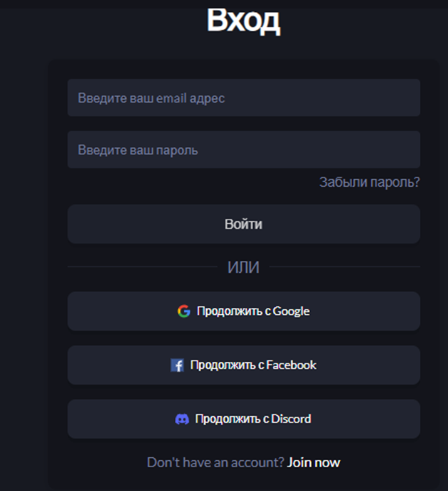The image size is (448, 491).
Task: Select 'Продолжить с Discord' button
Action: pos(243,419)
